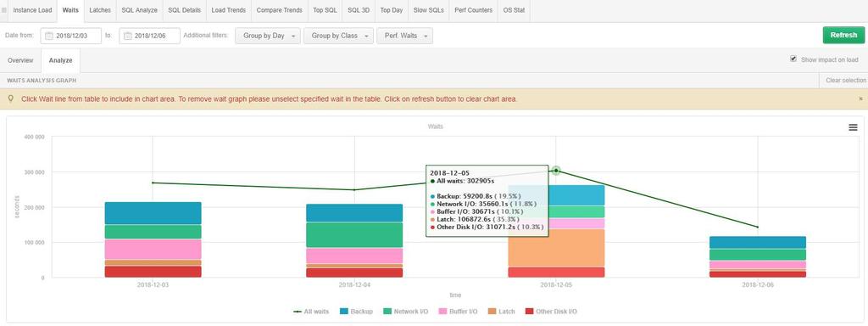This screenshot has width=868, height=326.
Task: Open the Slow SQLs tab
Action: 428,10
